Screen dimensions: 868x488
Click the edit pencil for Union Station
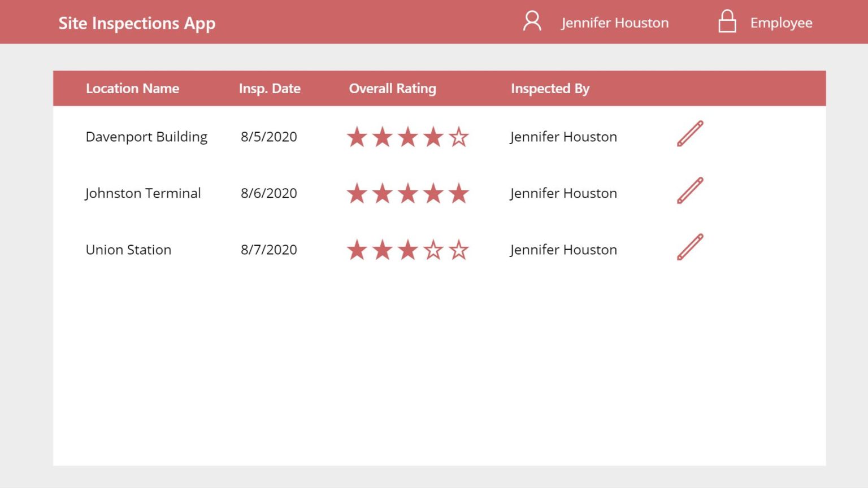pos(689,247)
